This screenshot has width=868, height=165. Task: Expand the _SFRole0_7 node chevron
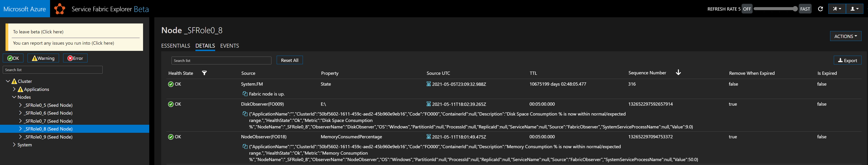[21, 121]
